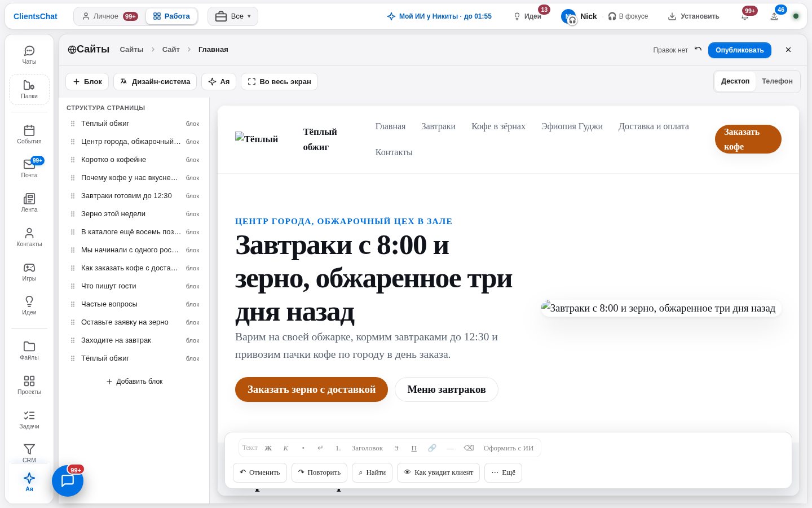812x508 pixels.
Task: Open Задачи checklist icon
Action: click(x=29, y=419)
